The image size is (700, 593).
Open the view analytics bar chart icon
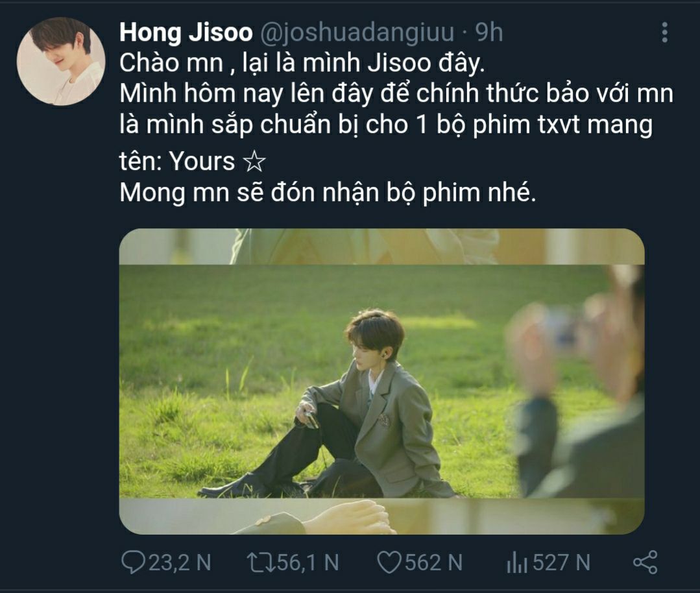pyautogui.click(x=517, y=563)
